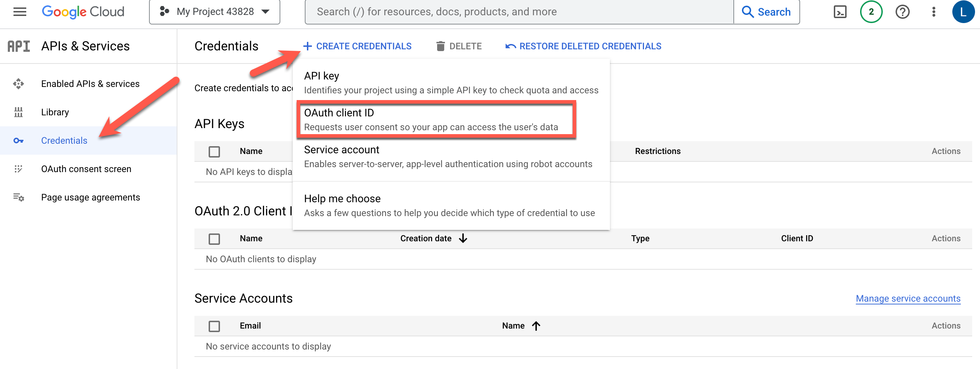980x369 pixels.
Task: Open the My Project 43828 project selector
Action: (x=215, y=12)
